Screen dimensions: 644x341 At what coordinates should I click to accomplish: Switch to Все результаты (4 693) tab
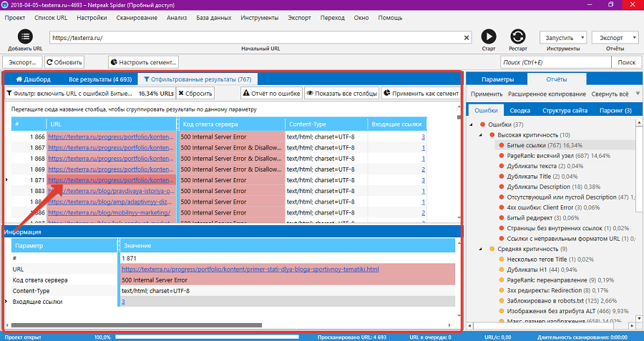[x=100, y=79]
